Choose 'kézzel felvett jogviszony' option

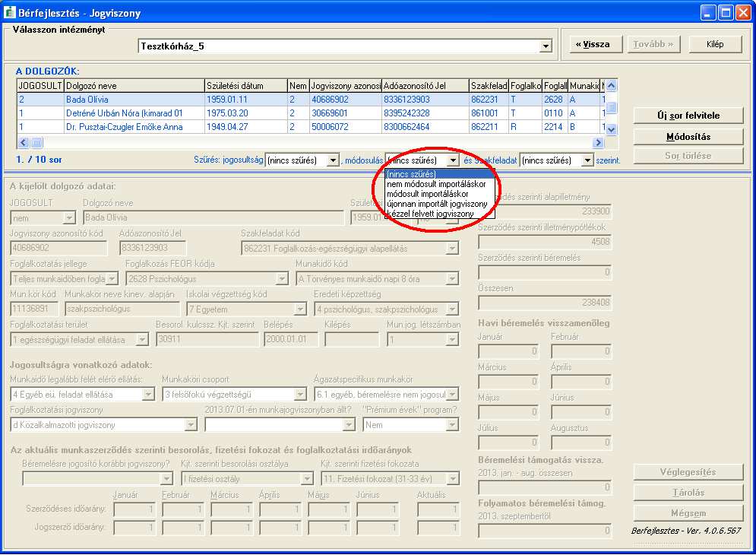pyautogui.click(x=440, y=214)
